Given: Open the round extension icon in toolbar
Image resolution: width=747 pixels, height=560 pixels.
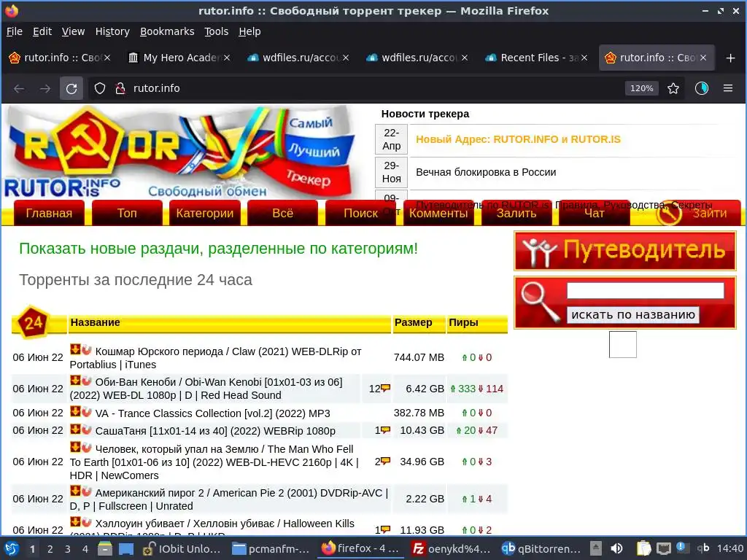Looking at the screenshot, I should point(701,88).
